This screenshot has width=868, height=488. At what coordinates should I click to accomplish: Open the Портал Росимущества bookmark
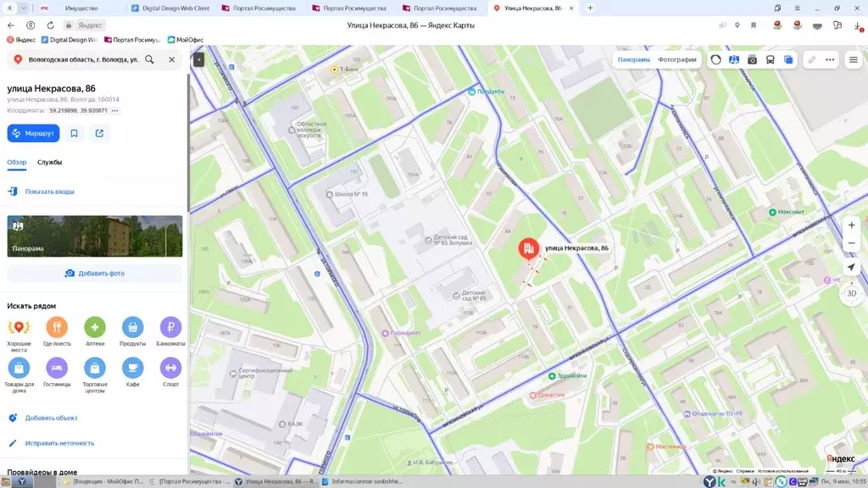132,40
